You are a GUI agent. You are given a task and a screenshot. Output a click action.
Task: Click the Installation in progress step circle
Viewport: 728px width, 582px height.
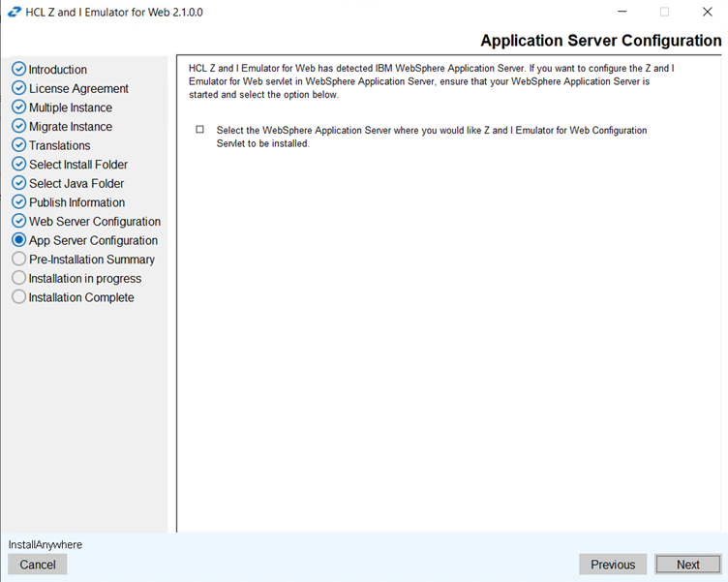(18, 278)
